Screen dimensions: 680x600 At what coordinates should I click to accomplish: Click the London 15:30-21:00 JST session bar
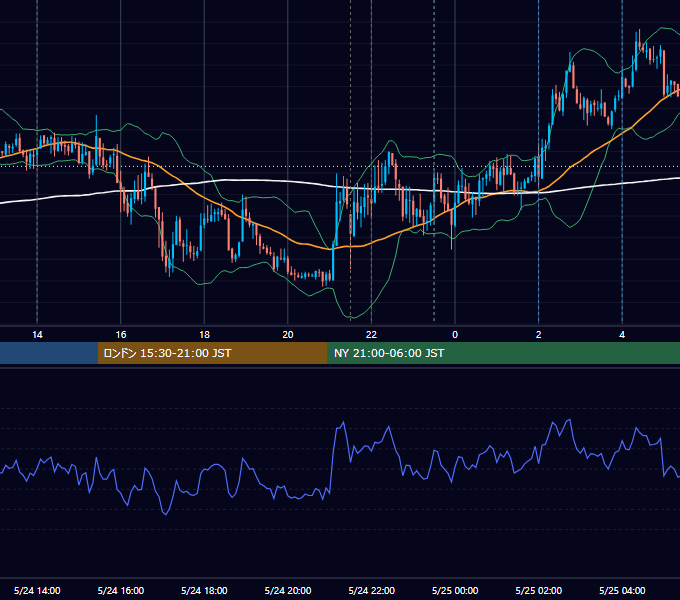coord(212,353)
